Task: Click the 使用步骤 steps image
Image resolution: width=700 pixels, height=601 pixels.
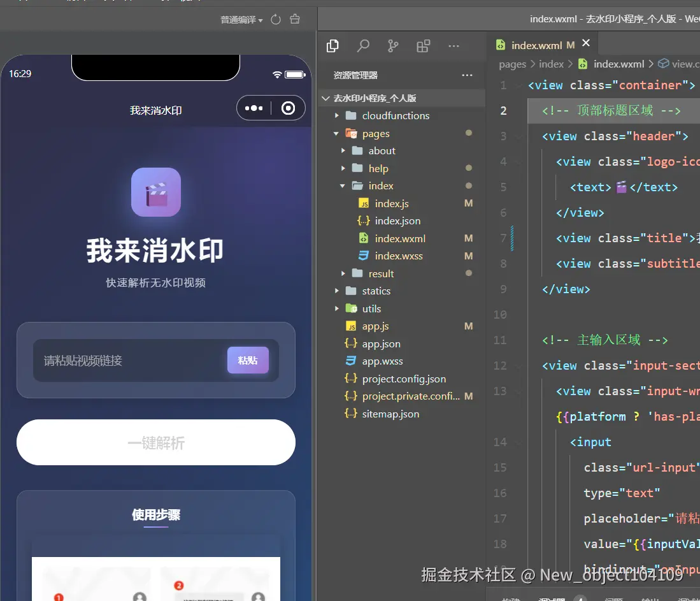Action: pyautogui.click(x=156, y=579)
